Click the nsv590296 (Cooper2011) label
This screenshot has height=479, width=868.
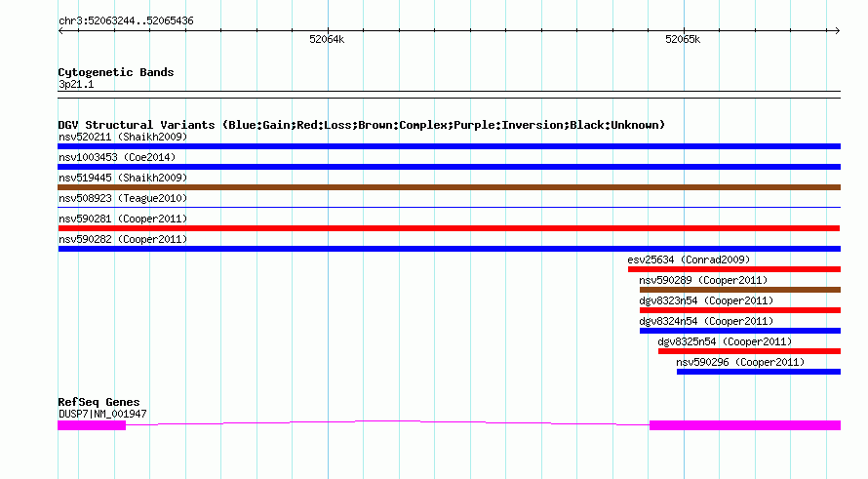tap(740, 362)
